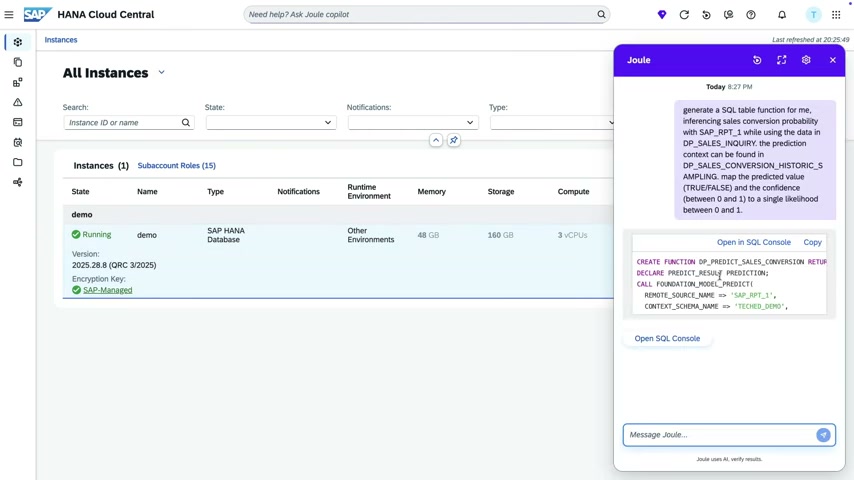The height and width of the screenshot is (480, 854).
Task: Click the Running status text
Action: (96, 234)
